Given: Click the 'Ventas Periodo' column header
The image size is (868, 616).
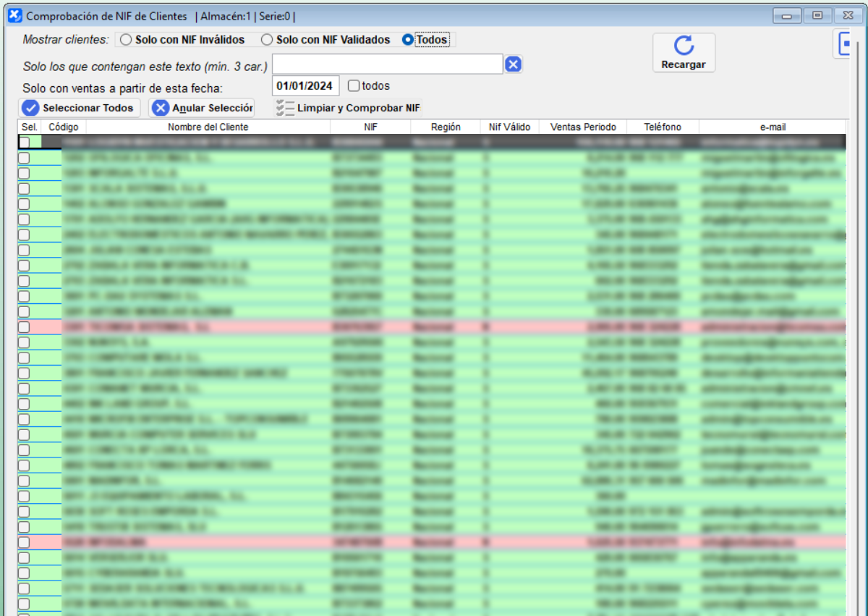Looking at the screenshot, I should coord(583,127).
